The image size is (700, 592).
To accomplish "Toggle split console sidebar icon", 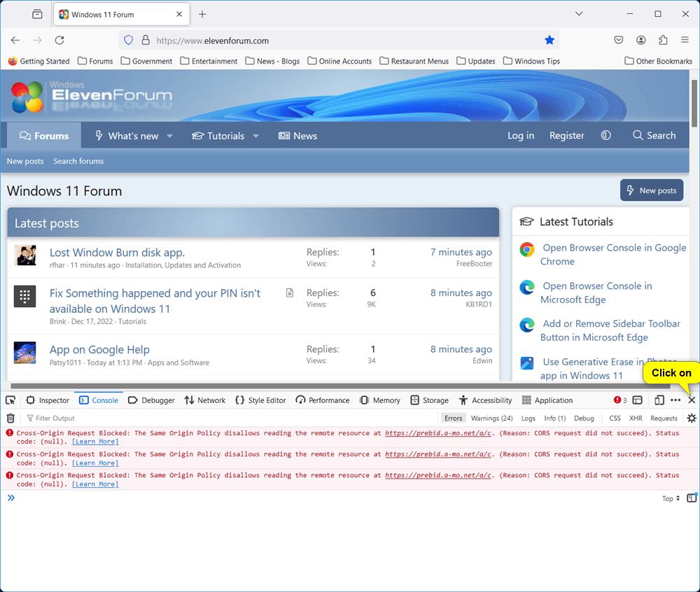I will pyautogui.click(x=692, y=498).
